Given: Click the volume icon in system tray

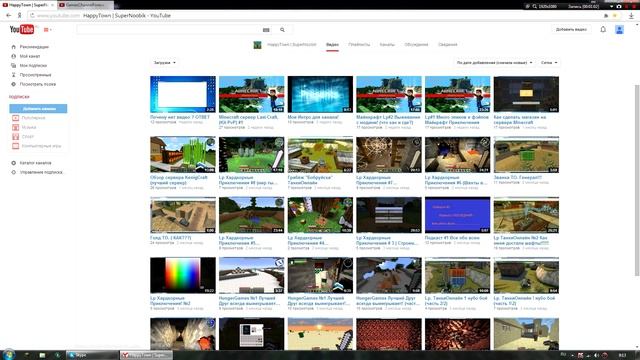Looking at the screenshot, I should coord(596,355).
